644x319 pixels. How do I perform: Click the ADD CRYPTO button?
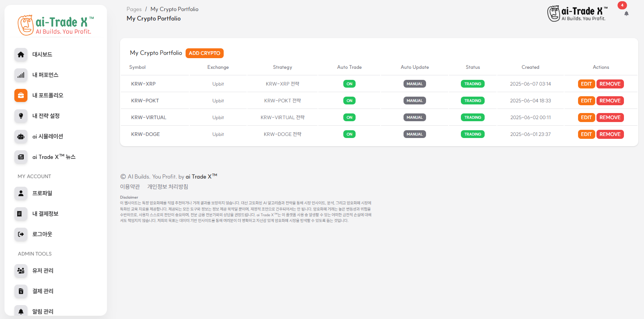point(204,53)
